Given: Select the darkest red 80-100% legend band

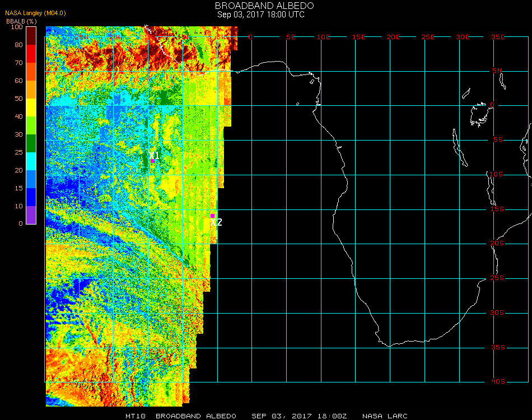Looking at the screenshot, I should click(x=31, y=35).
